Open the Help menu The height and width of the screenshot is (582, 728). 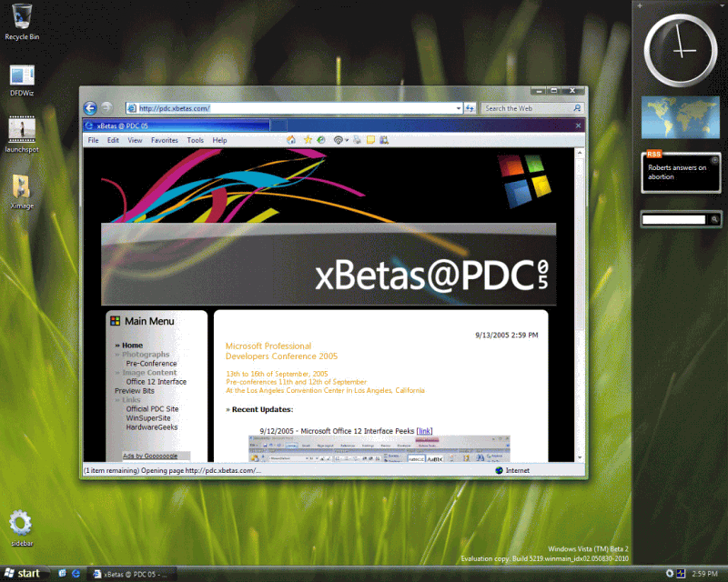tap(219, 140)
